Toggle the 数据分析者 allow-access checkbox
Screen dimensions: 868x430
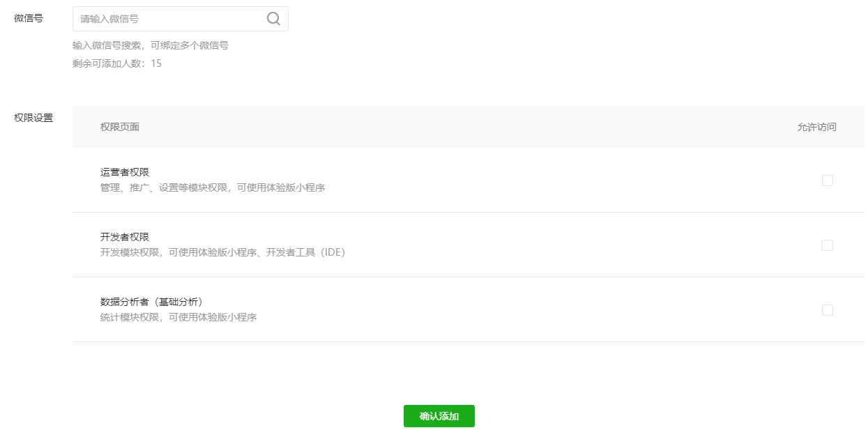point(828,309)
